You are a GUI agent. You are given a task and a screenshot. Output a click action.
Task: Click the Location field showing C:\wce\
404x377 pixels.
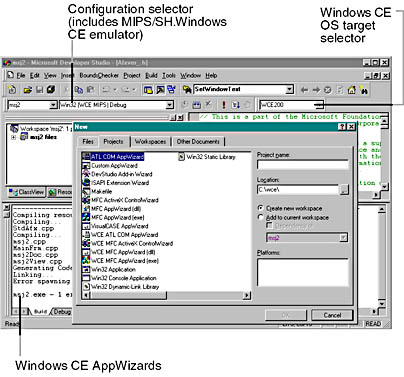click(298, 190)
